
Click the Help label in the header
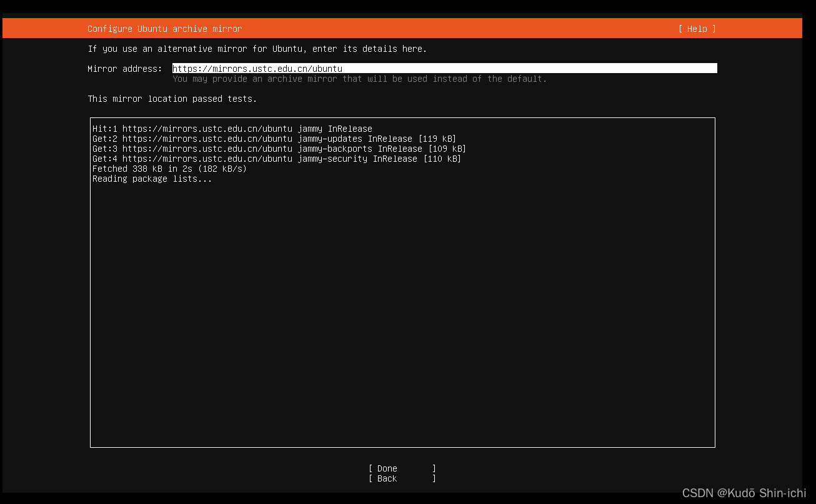[696, 28]
